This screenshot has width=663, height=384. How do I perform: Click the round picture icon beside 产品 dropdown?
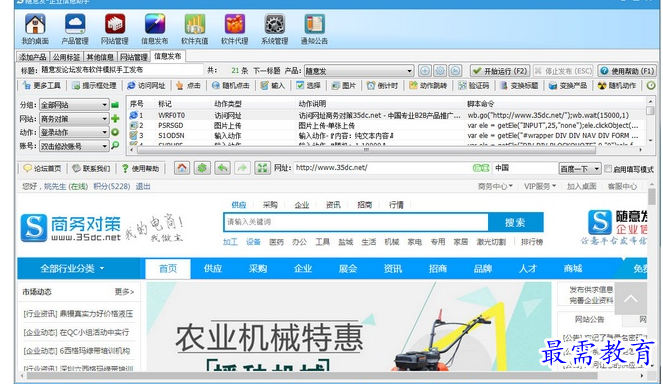coord(455,71)
